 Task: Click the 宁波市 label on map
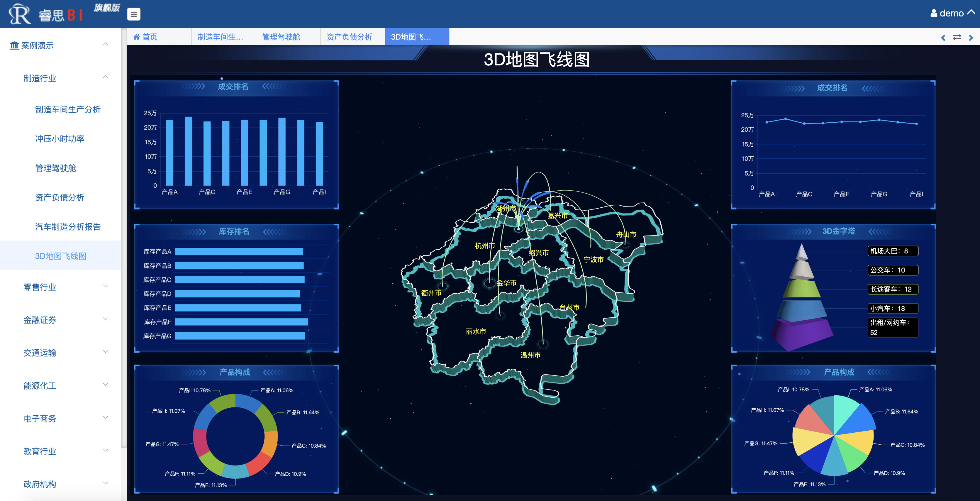pyautogui.click(x=594, y=259)
